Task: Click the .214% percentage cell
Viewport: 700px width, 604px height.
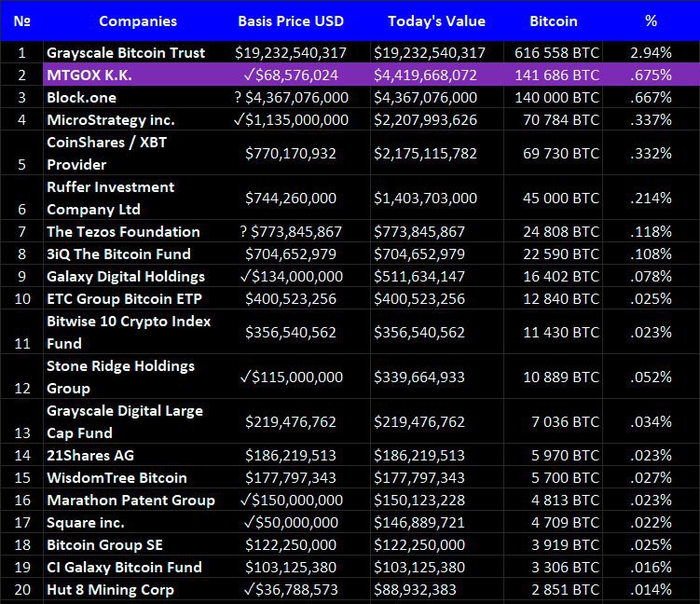Action: pos(651,198)
